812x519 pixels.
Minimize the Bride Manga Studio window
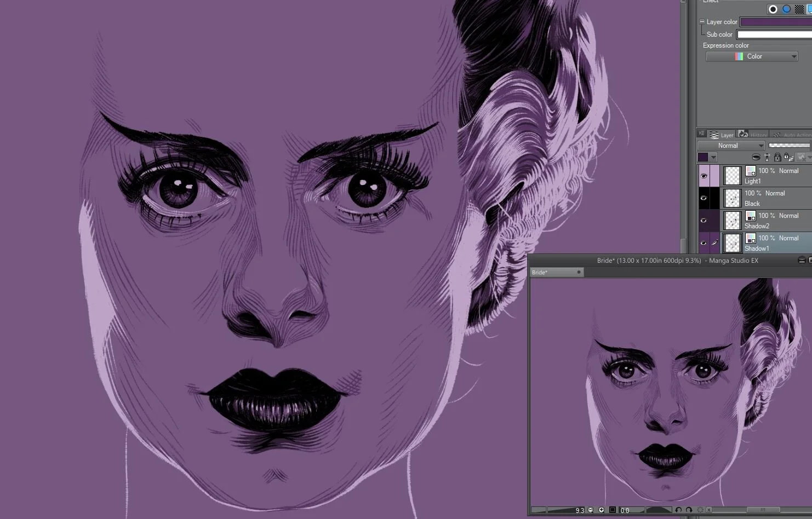tap(802, 261)
